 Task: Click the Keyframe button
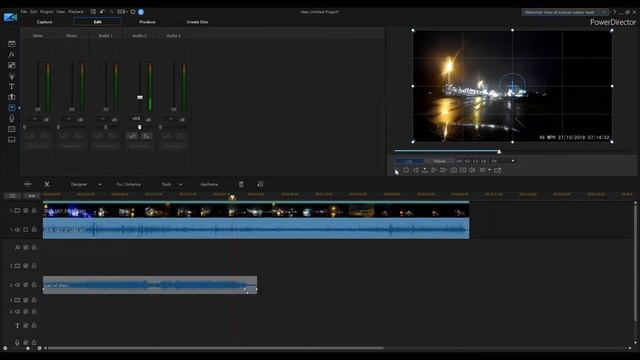pos(209,184)
